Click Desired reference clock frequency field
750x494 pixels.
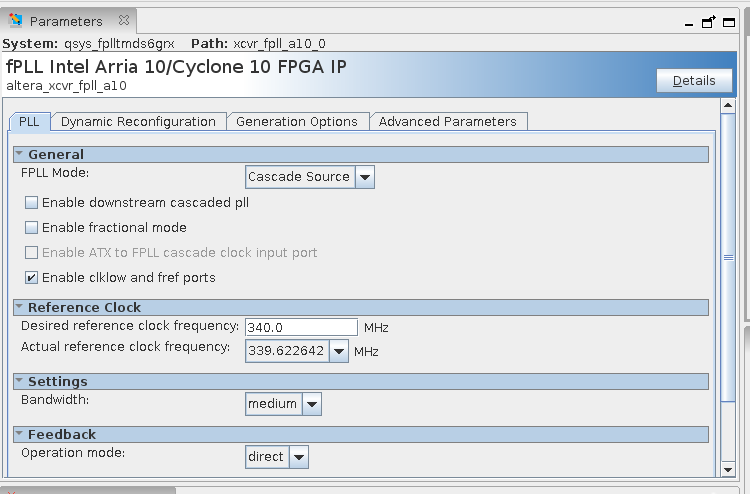coord(301,327)
